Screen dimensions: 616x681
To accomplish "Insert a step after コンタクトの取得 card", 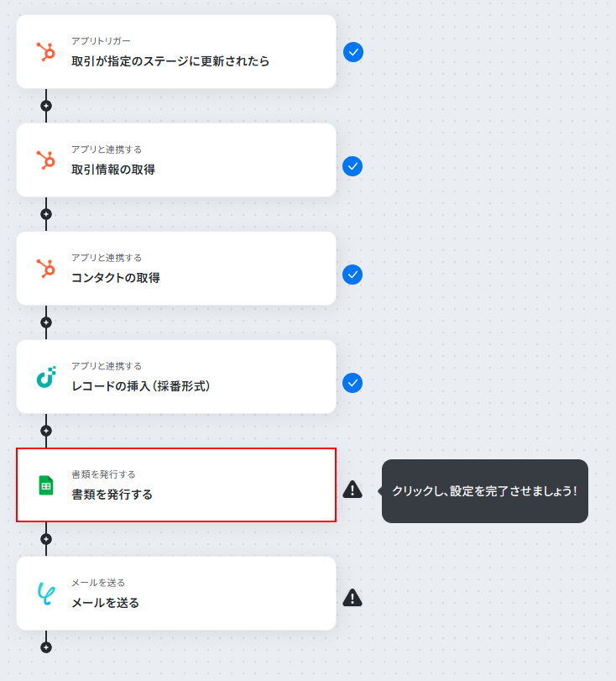I will 46,322.
